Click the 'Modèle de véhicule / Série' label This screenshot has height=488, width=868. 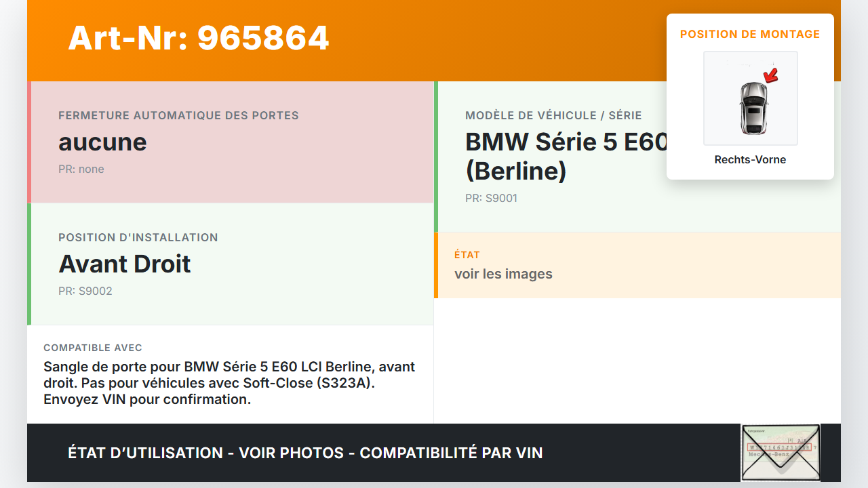(553, 115)
